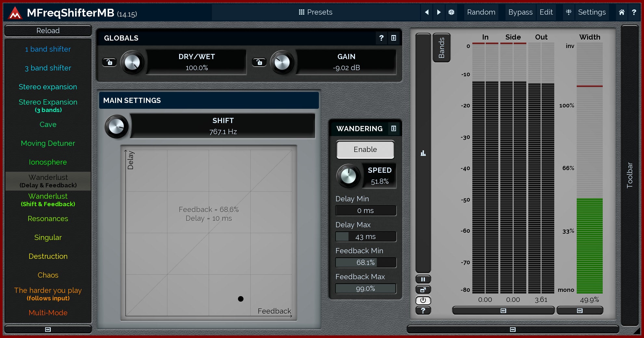The width and height of the screenshot is (644, 338).
Task: Click the pop-out meters window icon
Action: (423, 290)
